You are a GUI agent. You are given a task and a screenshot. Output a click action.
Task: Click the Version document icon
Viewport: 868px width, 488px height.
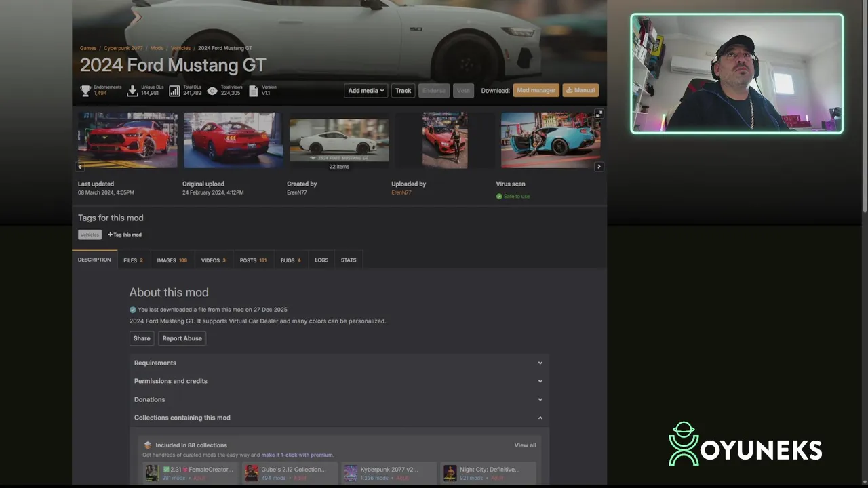coord(254,90)
